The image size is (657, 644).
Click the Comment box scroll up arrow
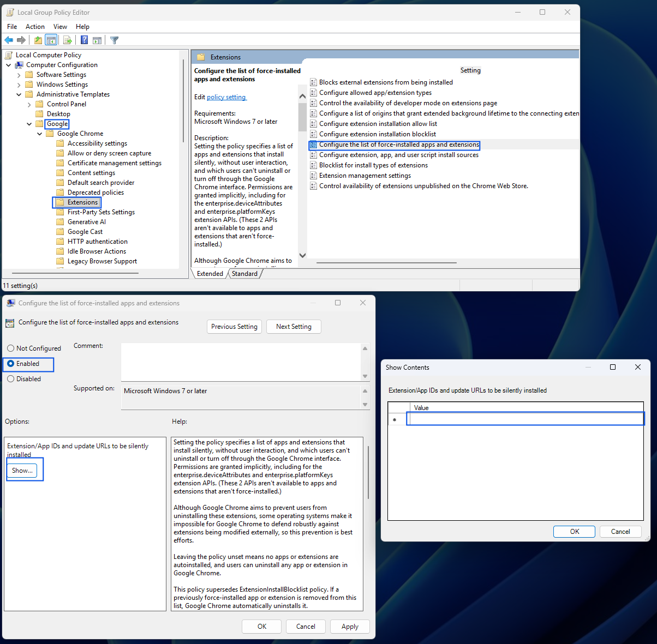coord(365,348)
